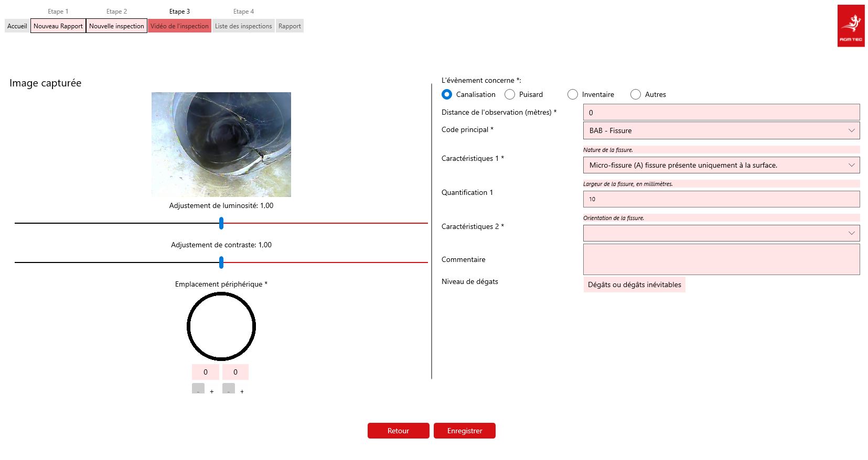
Task: Expand the Nature de la fissure dropdown
Action: 721,165
